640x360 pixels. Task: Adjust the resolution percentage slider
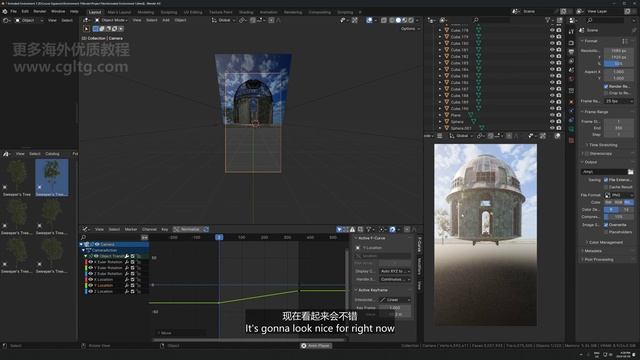(618, 64)
